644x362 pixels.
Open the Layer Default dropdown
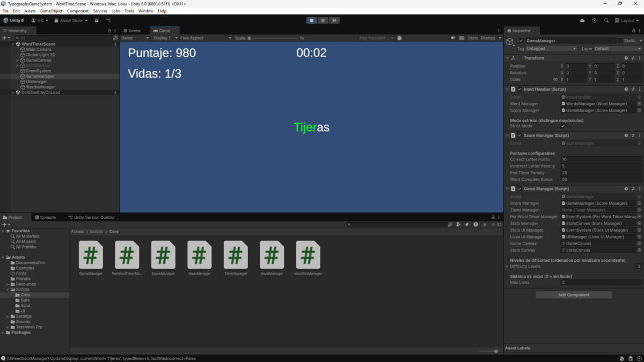click(x=617, y=49)
